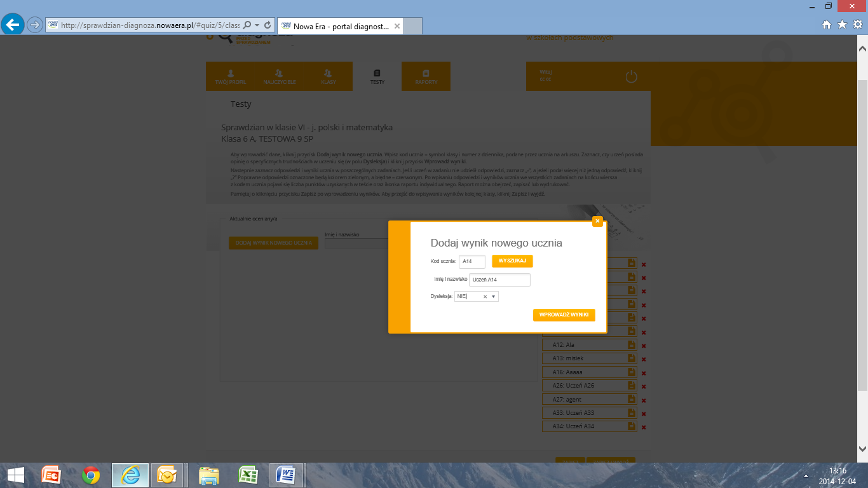Viewport: 868px width, 488px height.
Task: Open the NAUCZYCIELE tab
Action: click(x=279, y=77)
